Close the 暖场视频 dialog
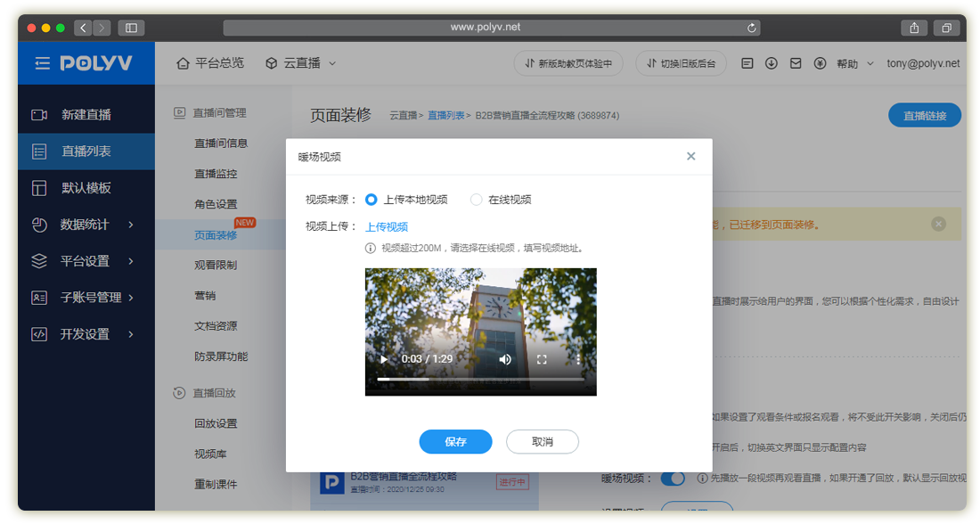This screenshot has width=980, height=524. pos(690,156)
